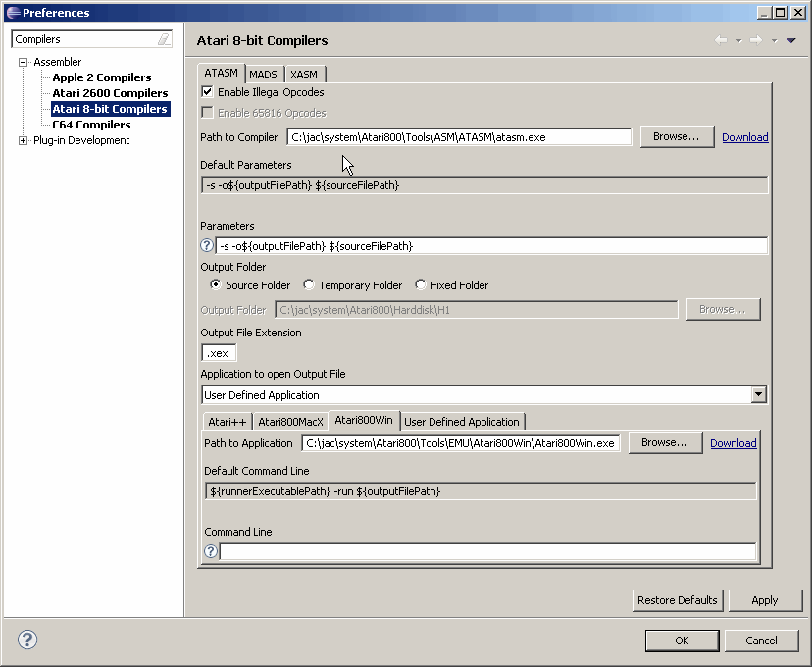Switch to the XASM tab

click(x=304, y=75)
